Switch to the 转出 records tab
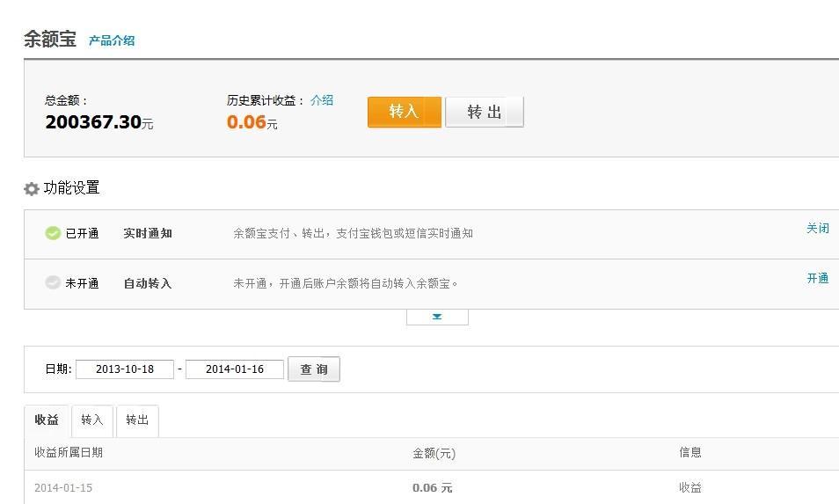Image resolution: width=839 pixels, height=504 pixels. (137, 420)
